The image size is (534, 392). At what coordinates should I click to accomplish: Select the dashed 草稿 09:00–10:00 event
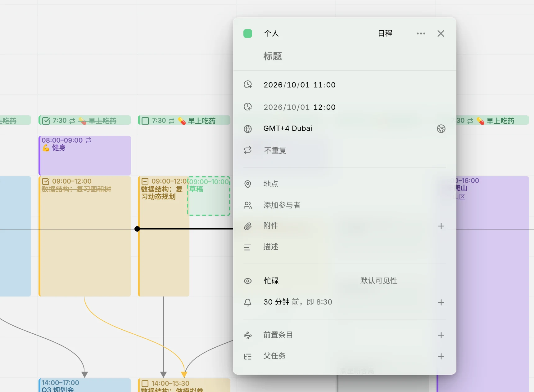(x=209, y=196)
